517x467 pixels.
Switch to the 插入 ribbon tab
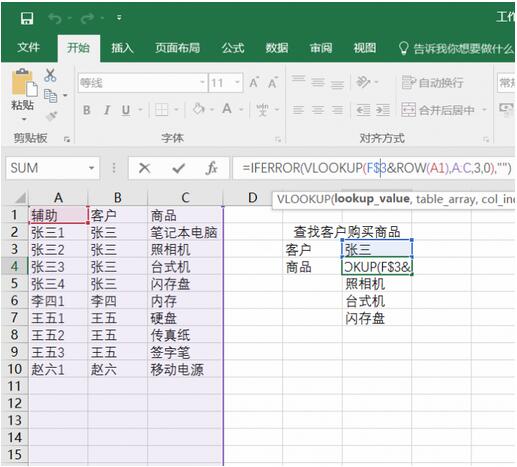click(122, 48)
